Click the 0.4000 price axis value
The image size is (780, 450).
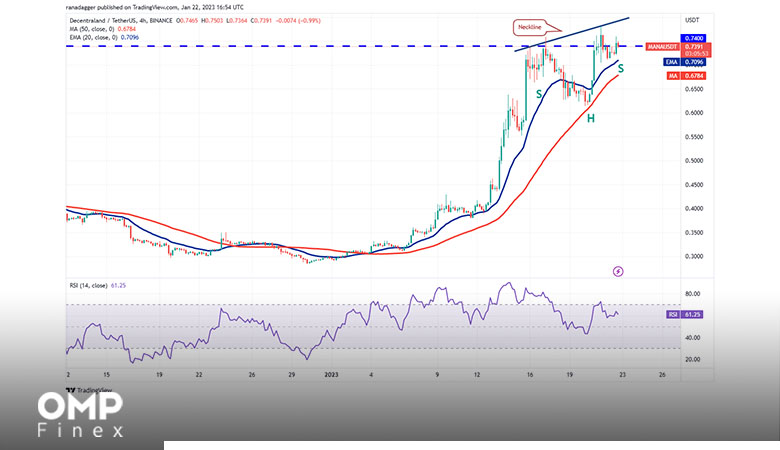[694, 209]
